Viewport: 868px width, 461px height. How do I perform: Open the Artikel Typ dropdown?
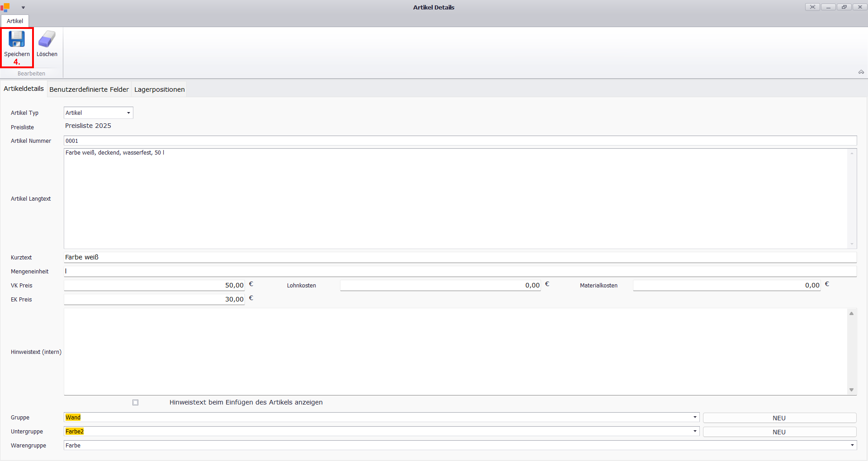[128, 113]
